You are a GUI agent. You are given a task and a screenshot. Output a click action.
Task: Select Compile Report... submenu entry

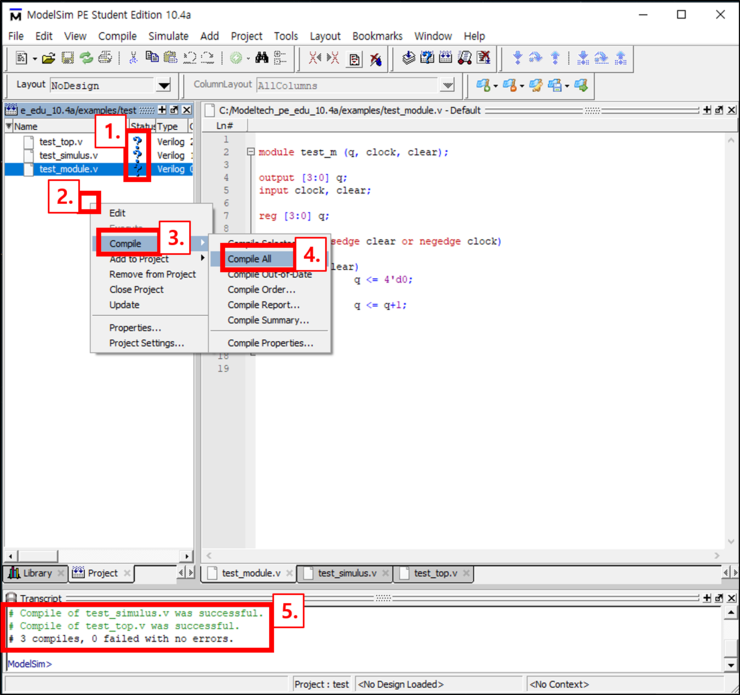click(263, 305)
